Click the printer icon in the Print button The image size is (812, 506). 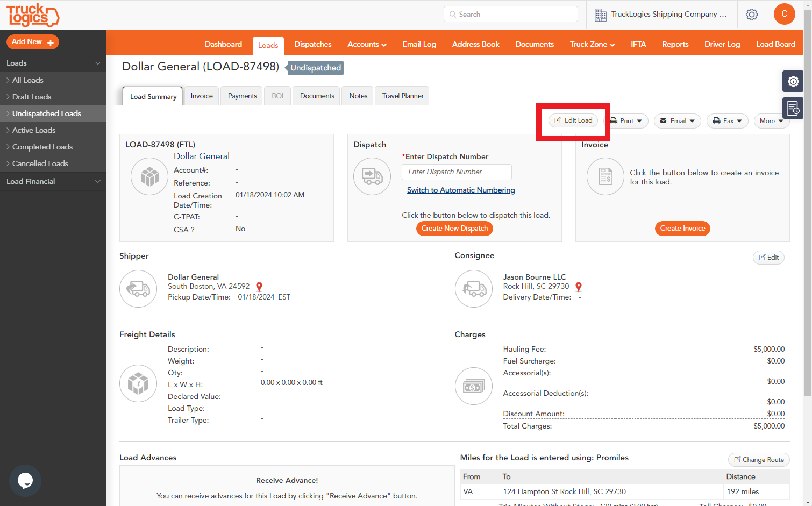tap(615, 120)
